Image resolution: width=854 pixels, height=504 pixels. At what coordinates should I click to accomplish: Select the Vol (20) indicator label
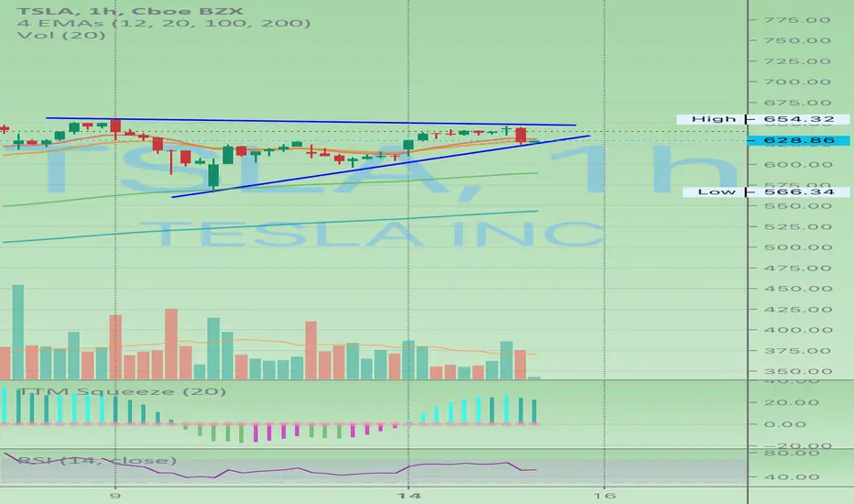(x=61, y=35)
